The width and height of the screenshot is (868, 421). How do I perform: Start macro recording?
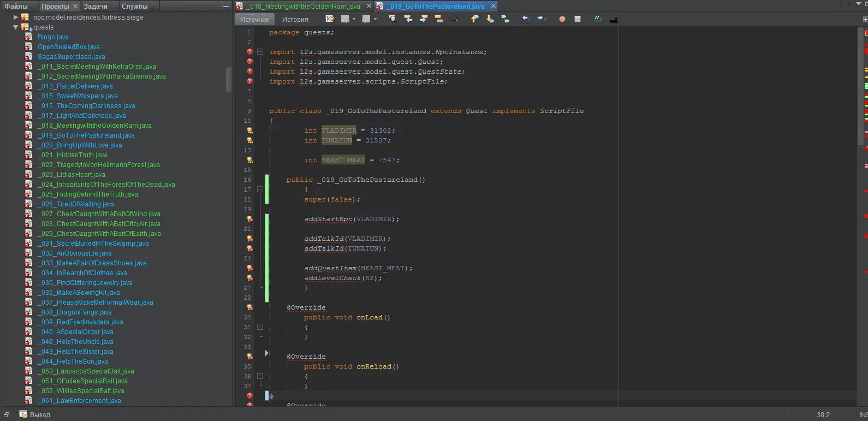coord(562,19)
